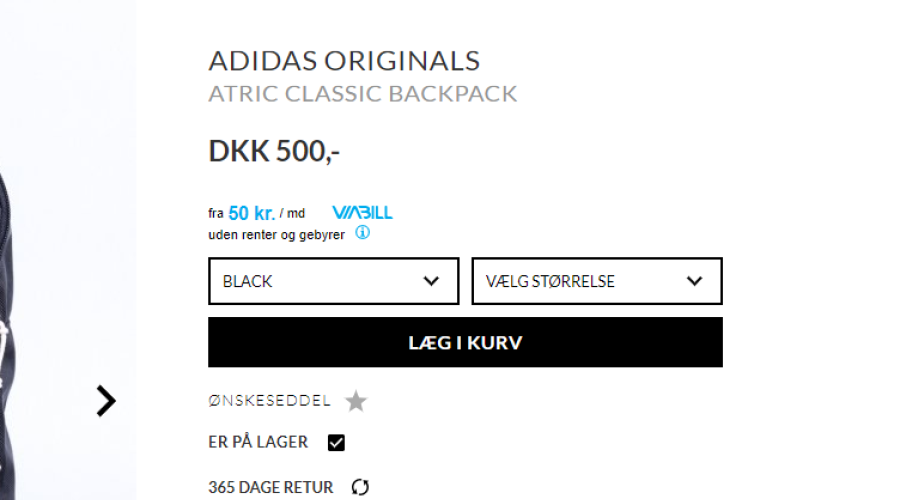Add ØNSKESEDDEL star to wishlist
Image resolution: width=900 pixels, height=500 pixels.
pos(356,402)
